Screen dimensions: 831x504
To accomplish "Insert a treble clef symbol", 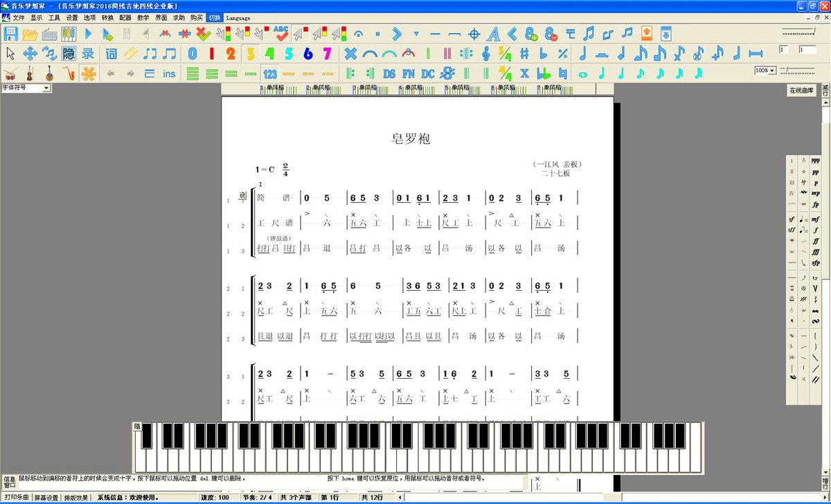I will tap(486, 53).
